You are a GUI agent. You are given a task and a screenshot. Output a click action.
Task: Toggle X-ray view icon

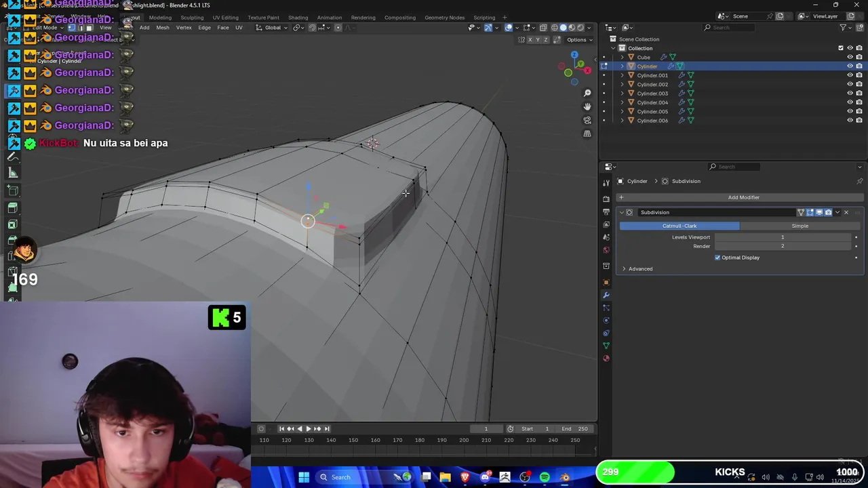543,28
